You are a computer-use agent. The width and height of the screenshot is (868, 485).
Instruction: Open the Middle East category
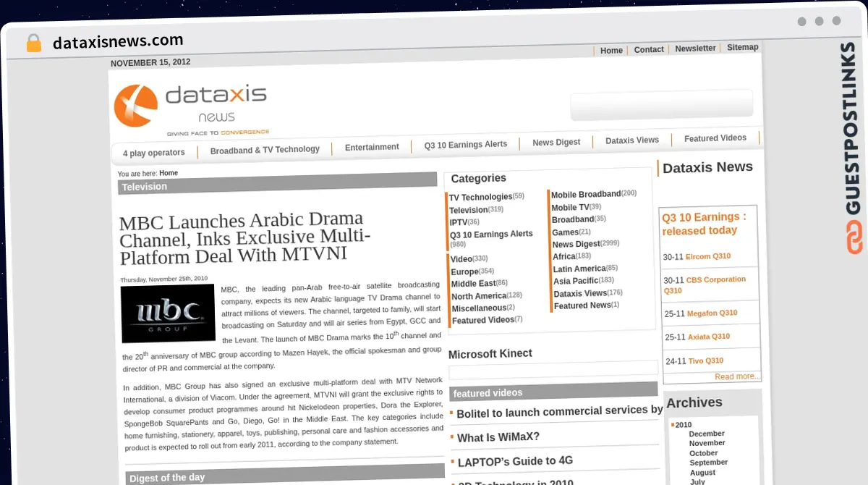(x=474, y=284)
